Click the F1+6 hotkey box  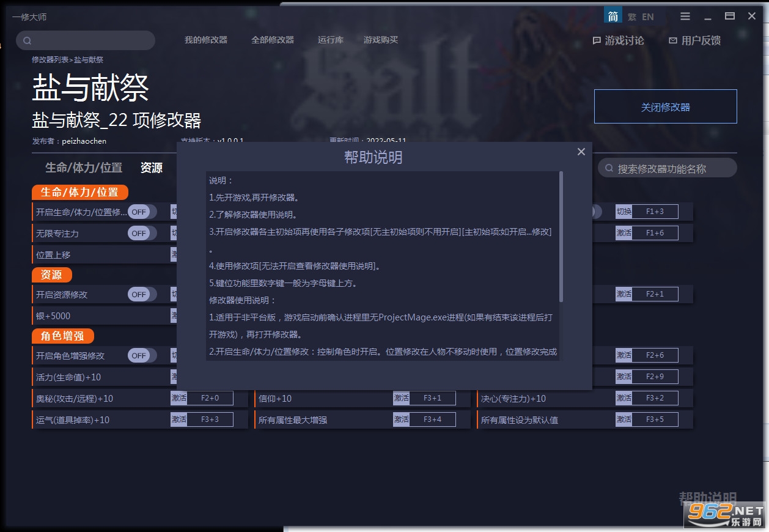pos(655,233)
